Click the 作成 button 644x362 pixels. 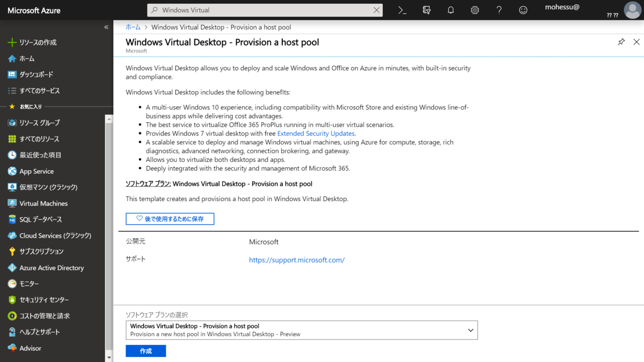146,351
